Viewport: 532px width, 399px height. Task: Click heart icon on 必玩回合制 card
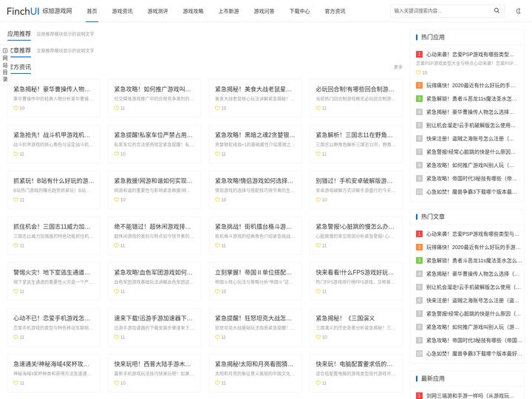click(x=318, y=108)
